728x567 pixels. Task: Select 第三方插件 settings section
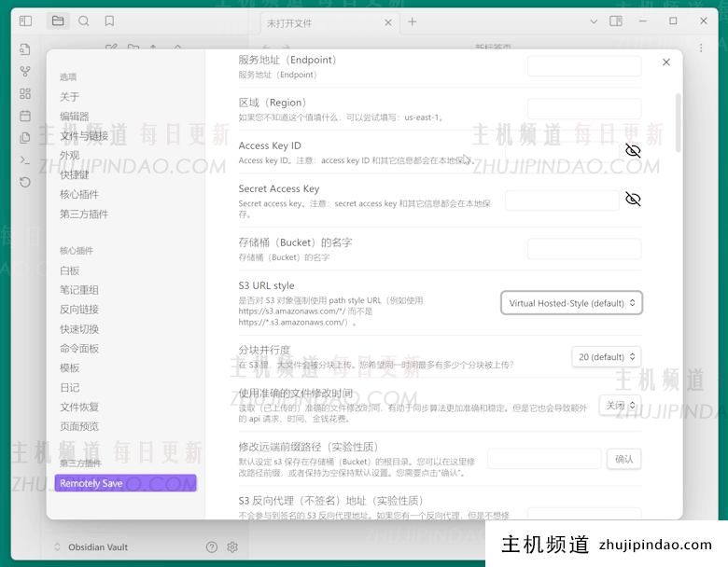coord(84,214)
